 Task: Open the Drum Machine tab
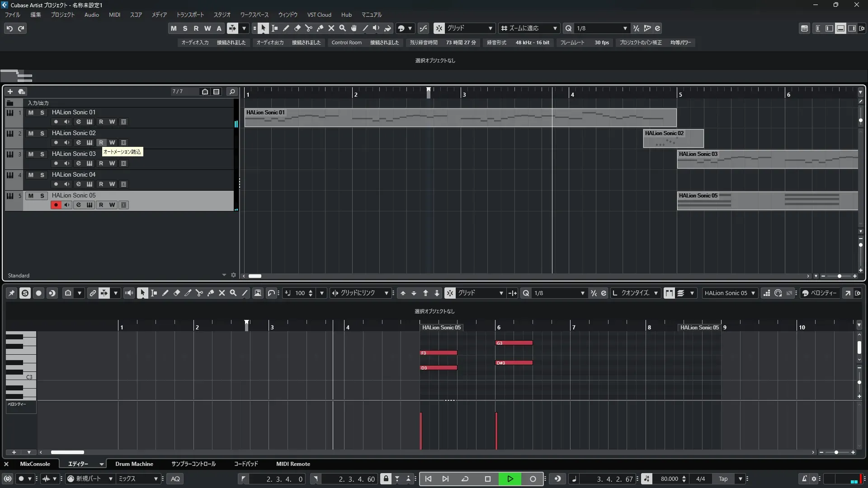[134, 464]
